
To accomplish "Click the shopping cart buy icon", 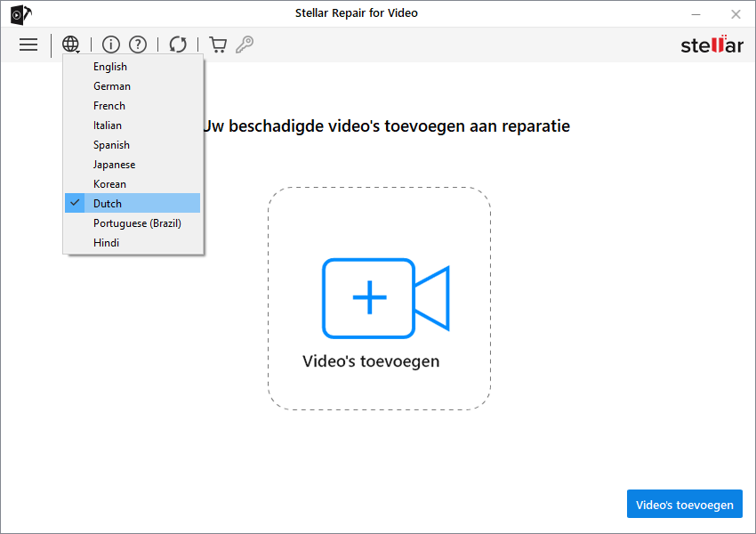I will click(x=218, y=44).
